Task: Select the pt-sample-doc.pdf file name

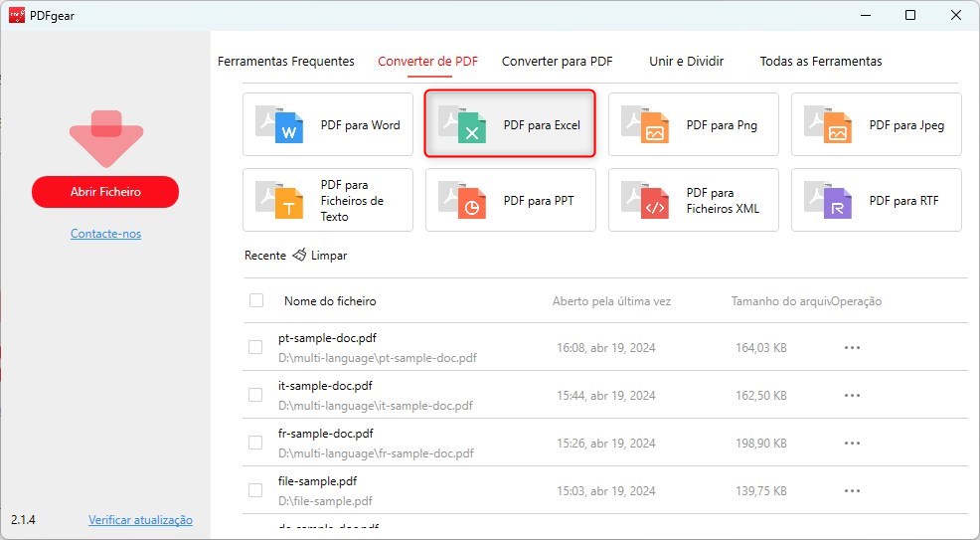Action: 328,338
